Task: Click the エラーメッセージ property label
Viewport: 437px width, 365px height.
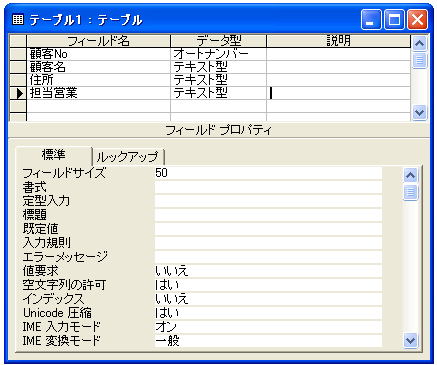Action: tap(65, 257)
